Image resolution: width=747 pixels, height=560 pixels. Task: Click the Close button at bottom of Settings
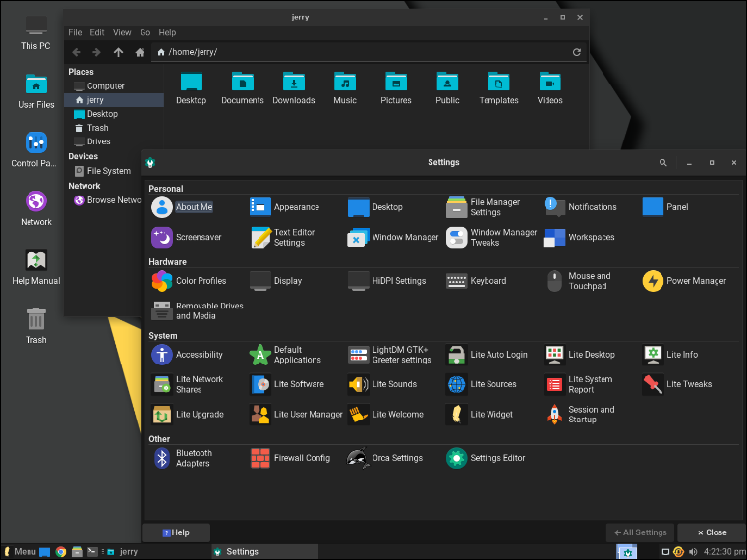(x=712, y=532)
